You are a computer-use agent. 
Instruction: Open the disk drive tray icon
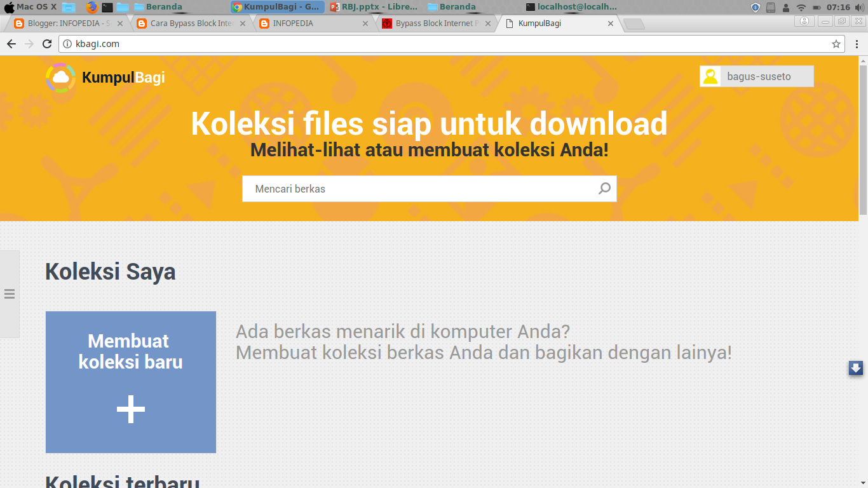point(771,8)
